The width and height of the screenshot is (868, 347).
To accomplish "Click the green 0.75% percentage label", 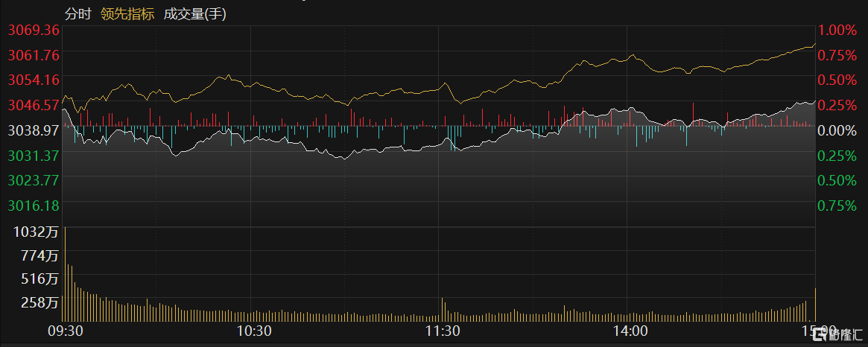I will tap(837, 205).
